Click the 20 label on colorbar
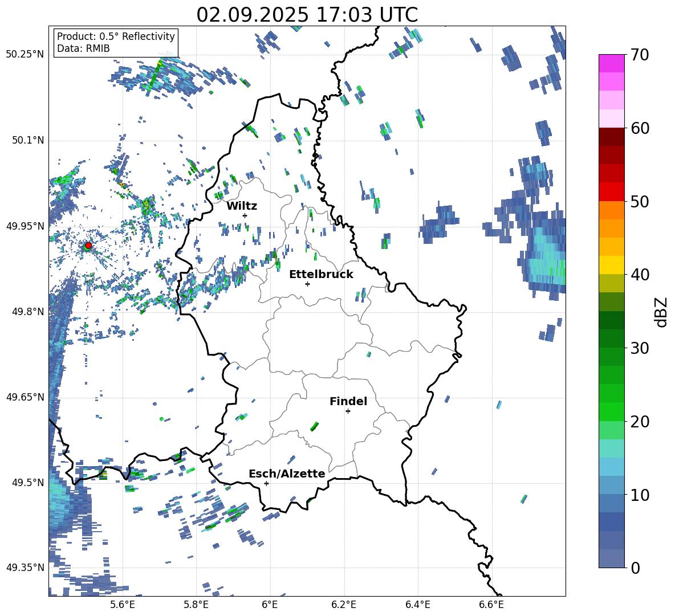Image resolution: width=675 pixels, height=616 pixels. click(x=639, y=421)
